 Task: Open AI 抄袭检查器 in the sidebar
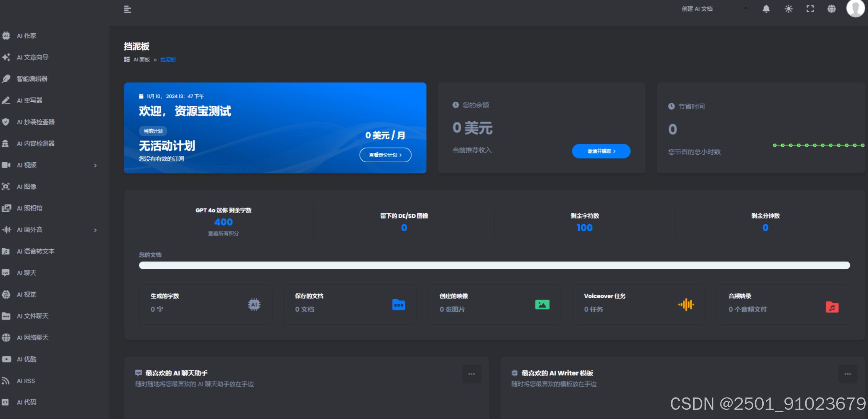[x=35, y=122]
